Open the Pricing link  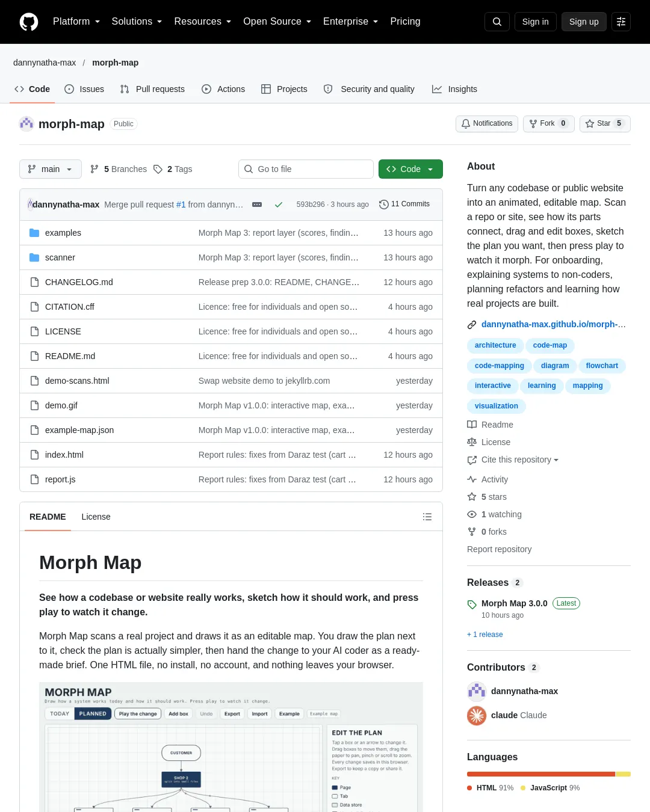coord(405,22)
